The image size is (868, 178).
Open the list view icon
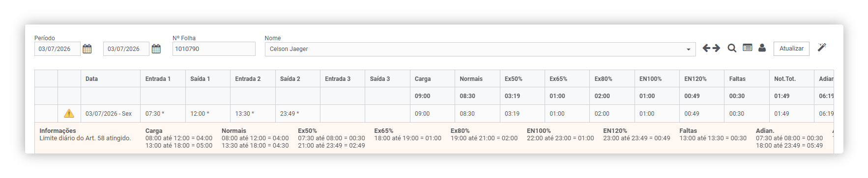(x=748, y=48)
